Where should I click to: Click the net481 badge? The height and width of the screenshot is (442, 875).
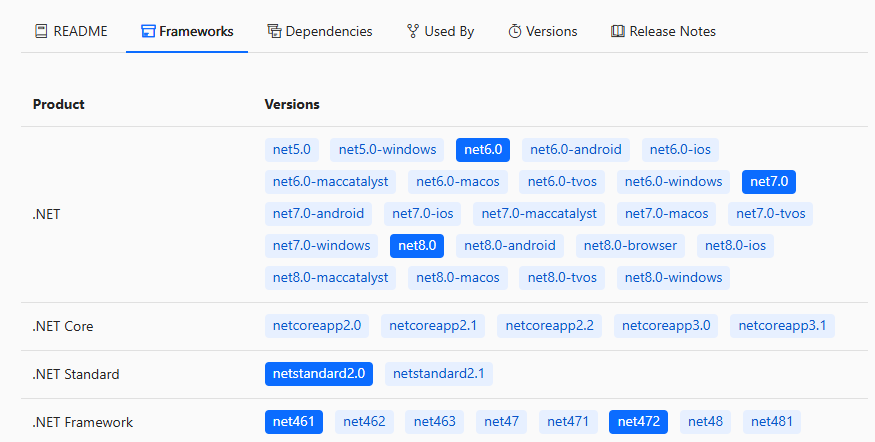click(772, 422)
